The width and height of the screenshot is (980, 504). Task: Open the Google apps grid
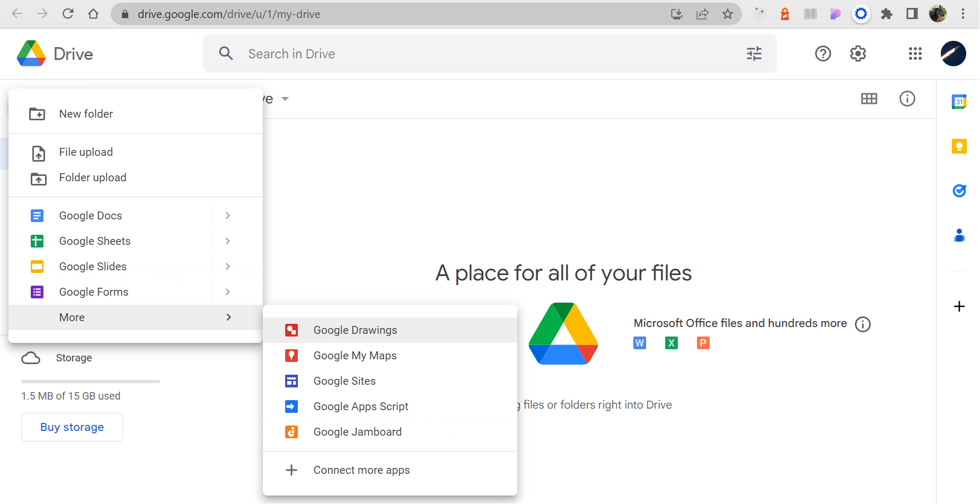point(915,54)
